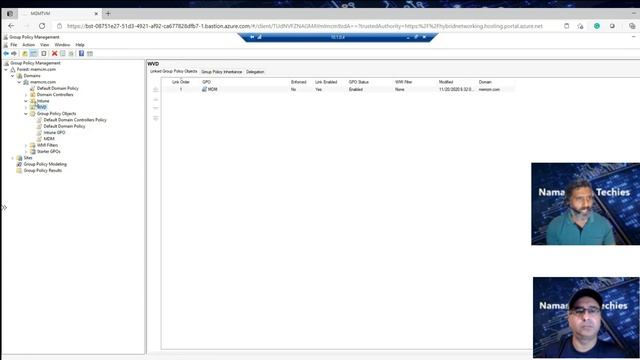Switch to Group Policy Inheritance tab
The image size is (640, 360).
tap(222, 72)
